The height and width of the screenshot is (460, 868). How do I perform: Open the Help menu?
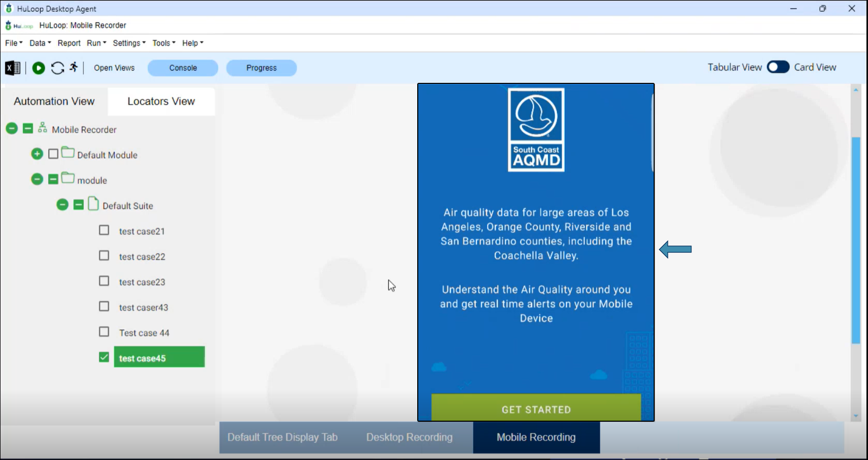point(193,43)
